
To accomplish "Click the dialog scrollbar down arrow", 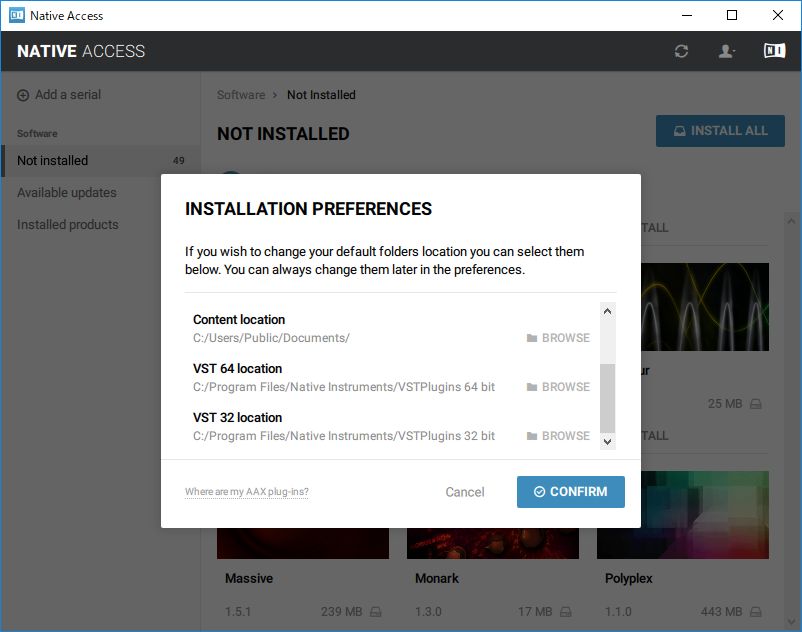I will (x=608, y=442).
